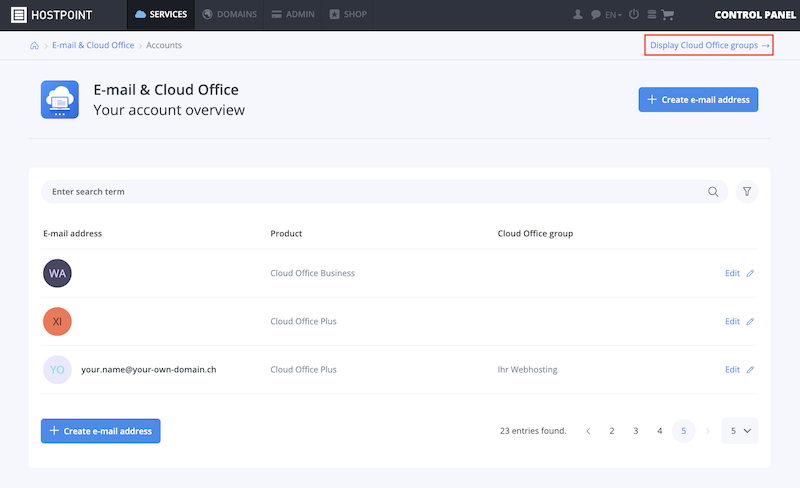Focus the Enter search term field

pos(384,191)
